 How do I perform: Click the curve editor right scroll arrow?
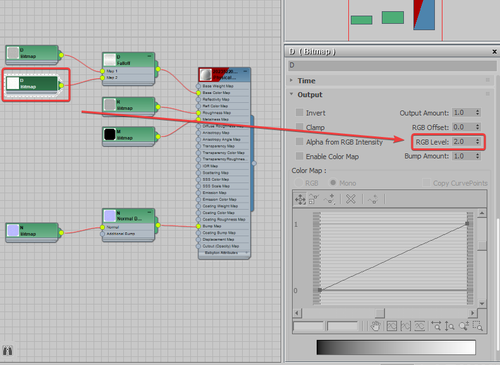[472, 313]
